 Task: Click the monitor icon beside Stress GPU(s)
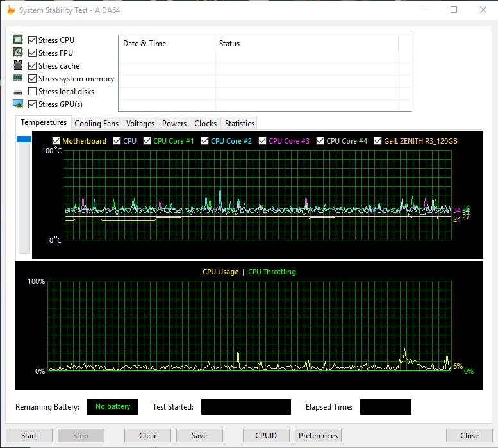coord(18,104)
